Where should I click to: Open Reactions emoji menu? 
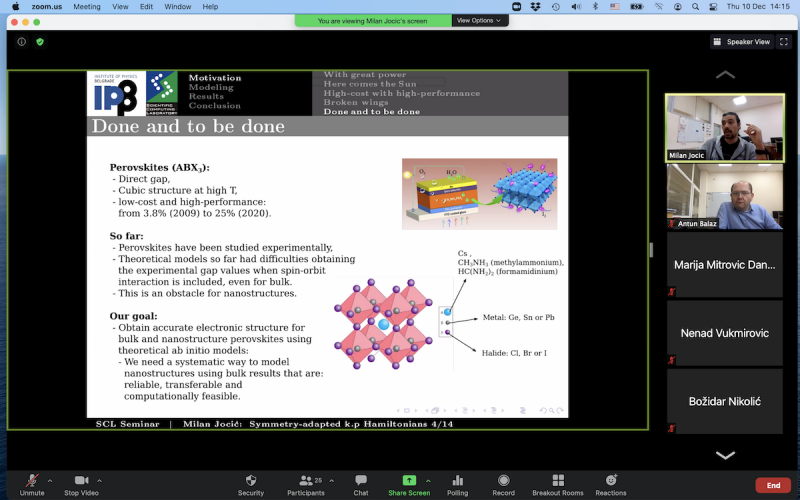tap(611, 485)
